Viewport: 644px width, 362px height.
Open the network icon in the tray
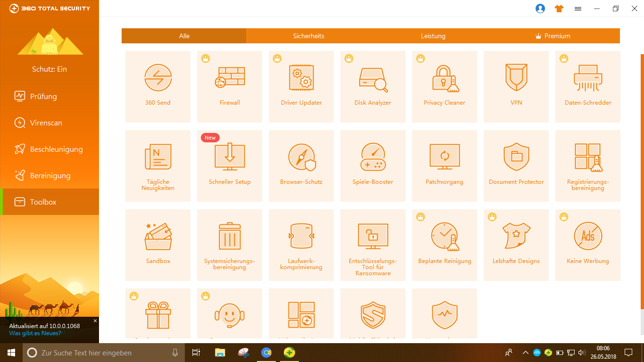(x=570, y=353)
